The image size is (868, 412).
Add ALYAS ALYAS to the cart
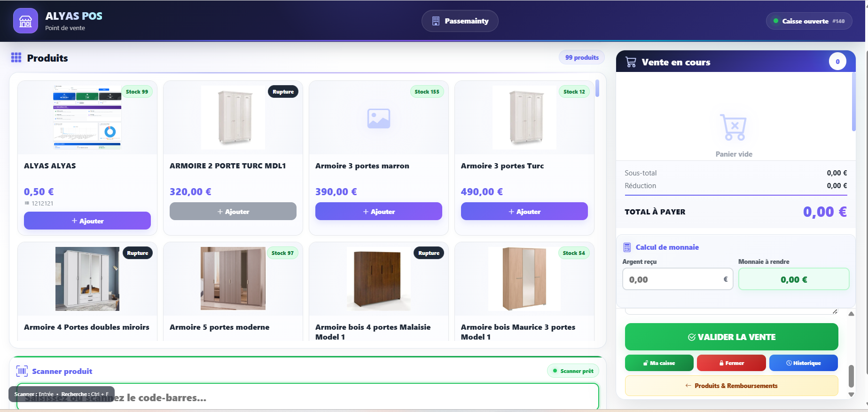coord(87,221)
